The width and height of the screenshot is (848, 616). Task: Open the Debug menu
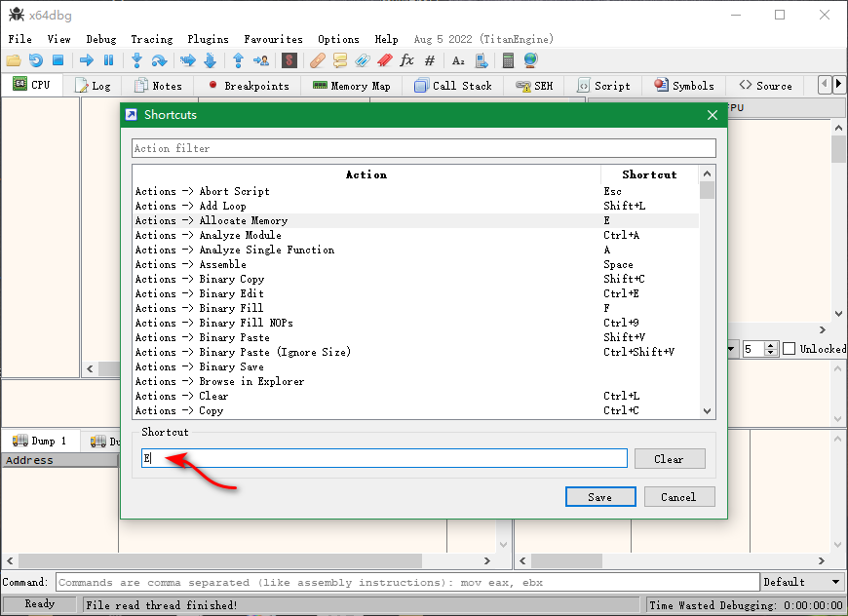pyautogui.click(x=101, y=39)
